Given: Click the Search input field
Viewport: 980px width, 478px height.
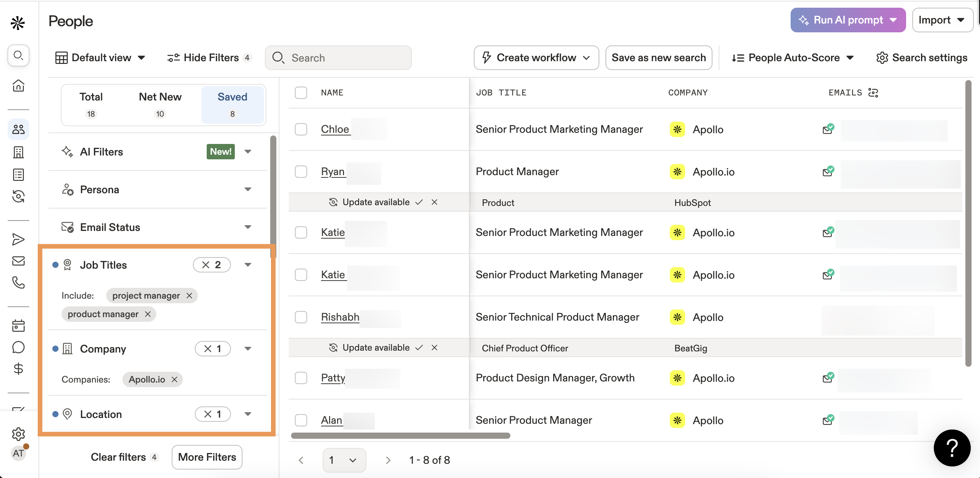Looking at the screenshot, I should point(338,58).
